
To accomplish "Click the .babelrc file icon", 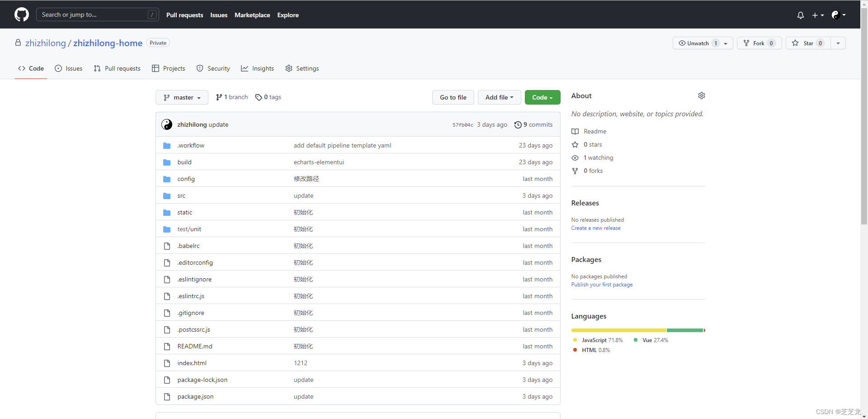I will click(x=167, y=246).
